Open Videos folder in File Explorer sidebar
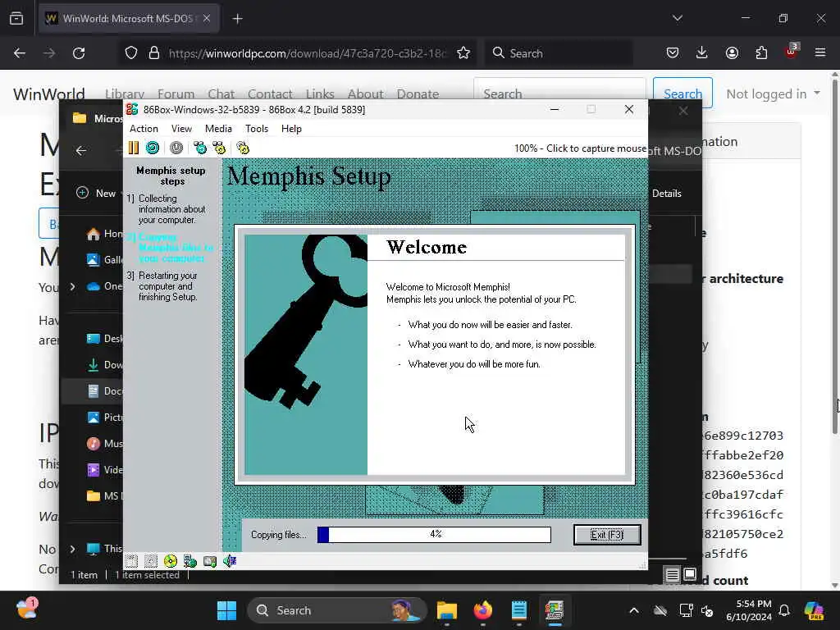This screenshot has height=630, width=840. pyautogui.click(x=104, y=470)
